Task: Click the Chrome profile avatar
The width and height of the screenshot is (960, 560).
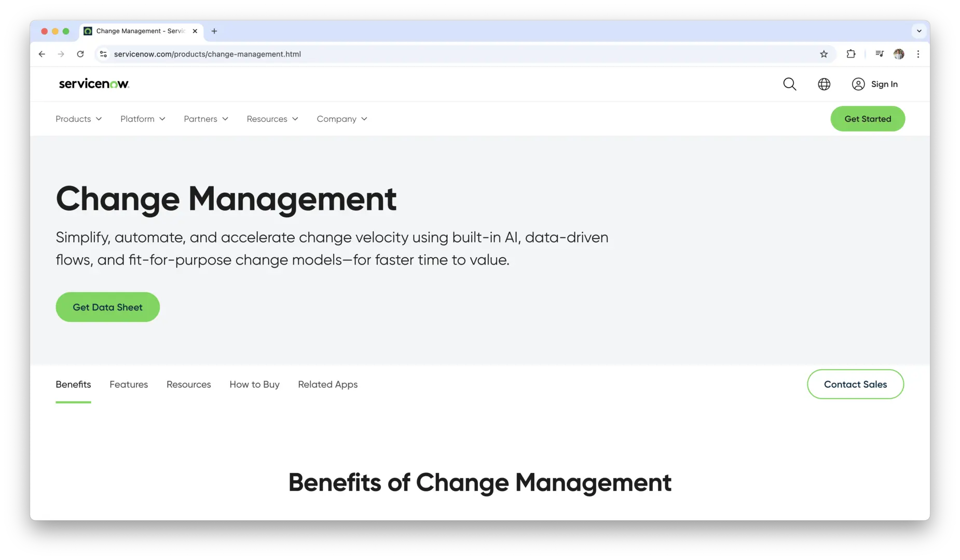Action: (x=899, y=54)
